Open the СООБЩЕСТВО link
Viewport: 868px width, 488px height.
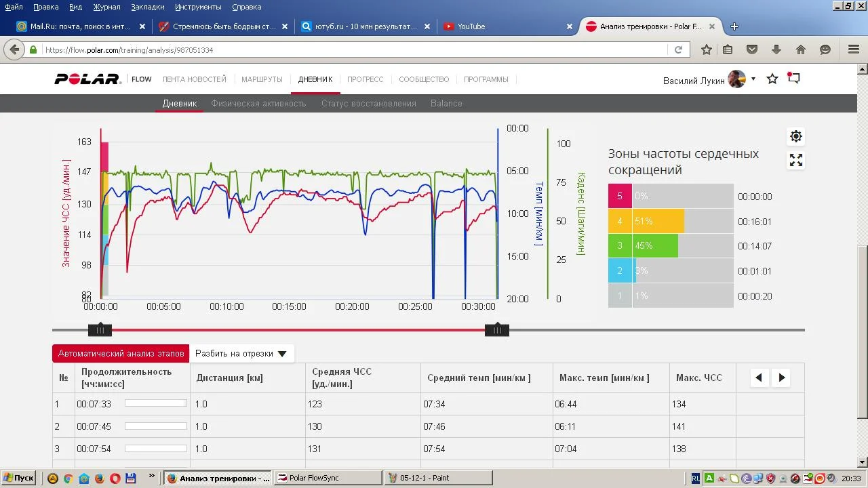click(424, 79)
